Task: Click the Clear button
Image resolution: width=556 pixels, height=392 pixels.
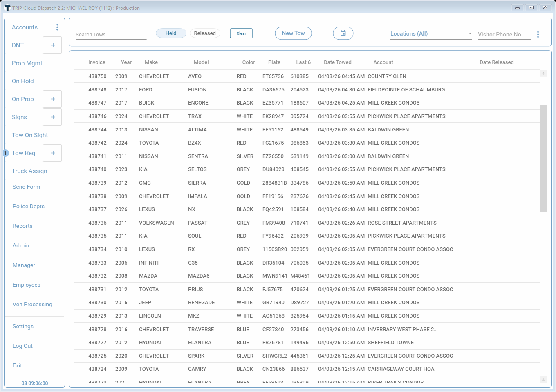Action: click(241, 33)
